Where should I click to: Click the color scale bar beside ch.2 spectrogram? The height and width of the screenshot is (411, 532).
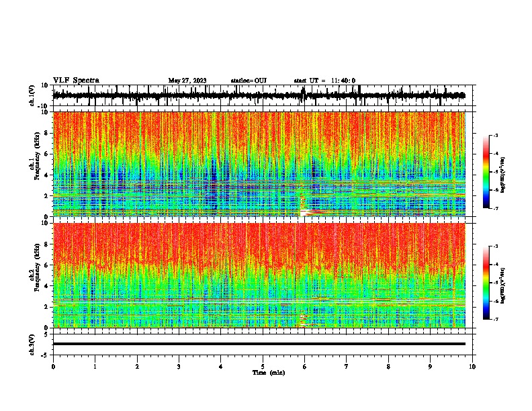coord(486,283)
